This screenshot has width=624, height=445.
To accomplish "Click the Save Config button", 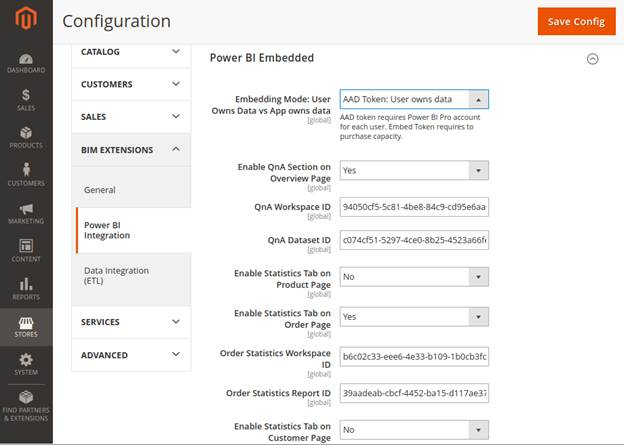I will point(577,21).
